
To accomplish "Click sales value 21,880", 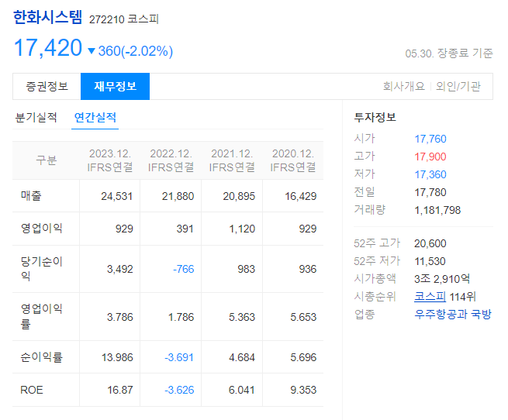I will coord(178,196).
